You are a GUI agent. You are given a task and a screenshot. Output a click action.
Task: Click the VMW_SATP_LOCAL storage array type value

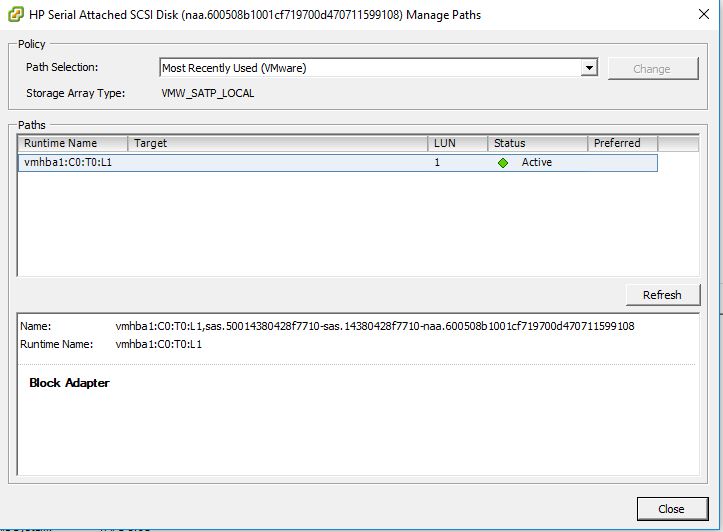[x=207, y=93]
